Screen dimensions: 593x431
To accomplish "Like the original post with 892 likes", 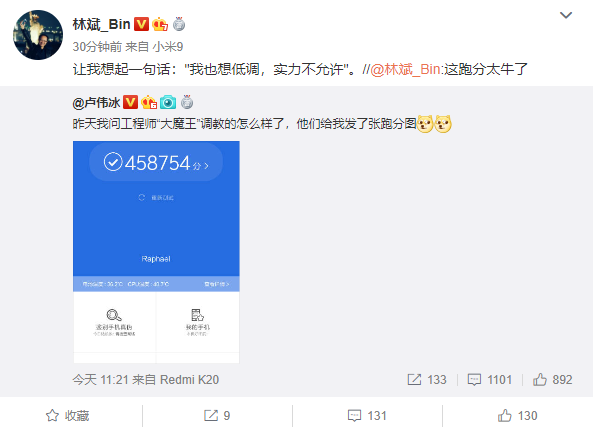I will 553,380.
